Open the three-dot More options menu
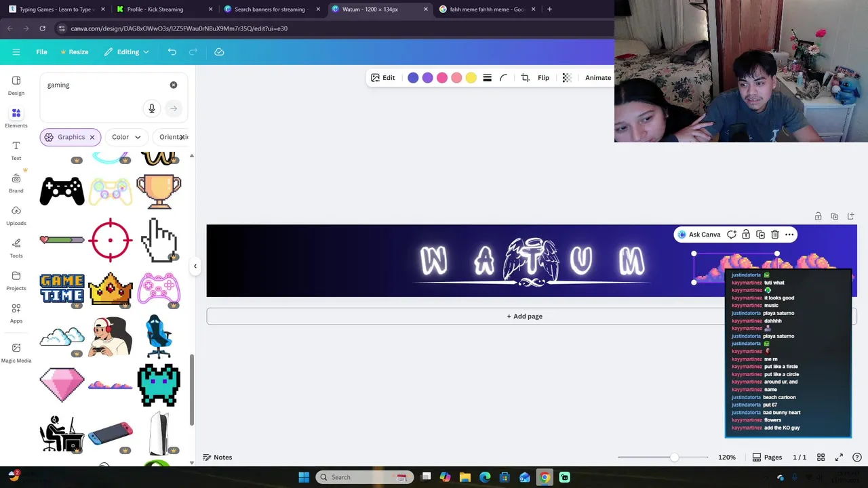Image resolution: width=868 pixels, height=488 pixels. click(x=789, y=235)
